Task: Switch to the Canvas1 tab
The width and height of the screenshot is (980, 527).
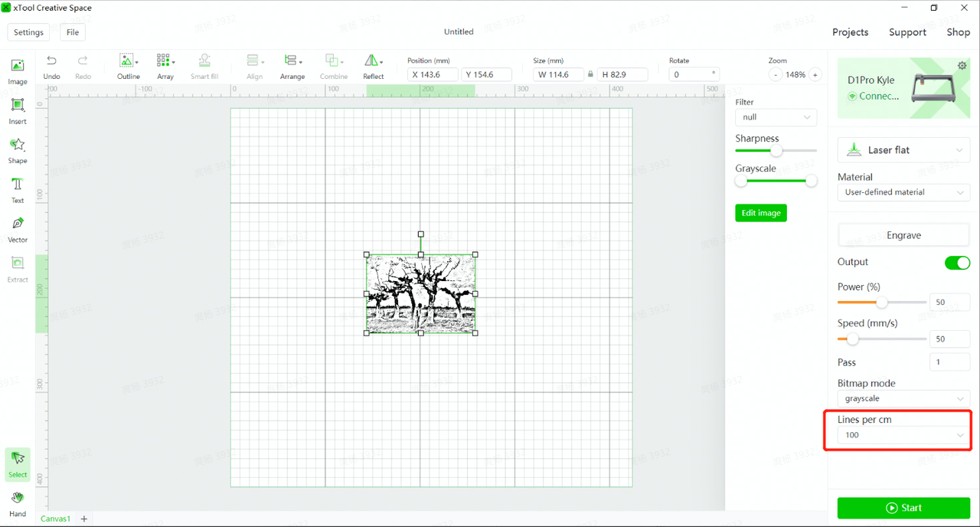Action: [x=55, y=519]
